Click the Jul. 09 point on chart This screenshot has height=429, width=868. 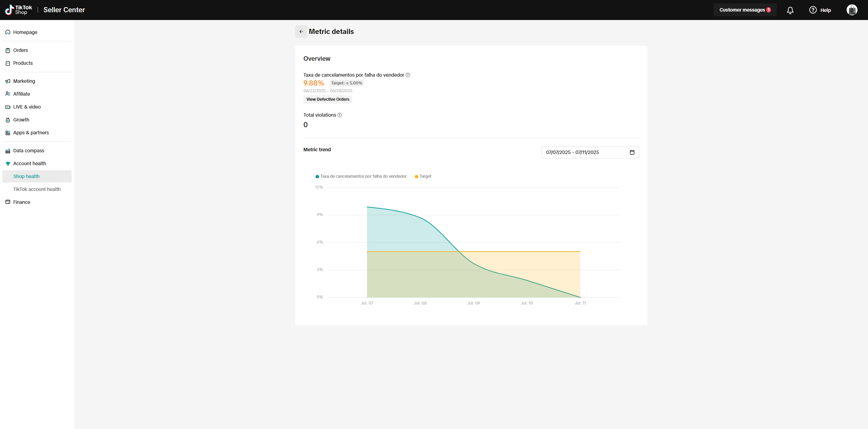coord(474,263)
